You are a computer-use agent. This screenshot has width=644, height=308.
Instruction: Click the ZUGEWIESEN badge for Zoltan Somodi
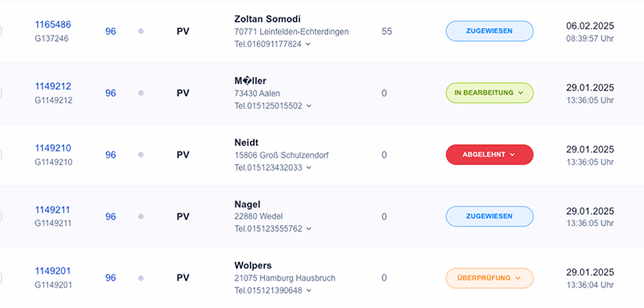click(x=489, y=31)
